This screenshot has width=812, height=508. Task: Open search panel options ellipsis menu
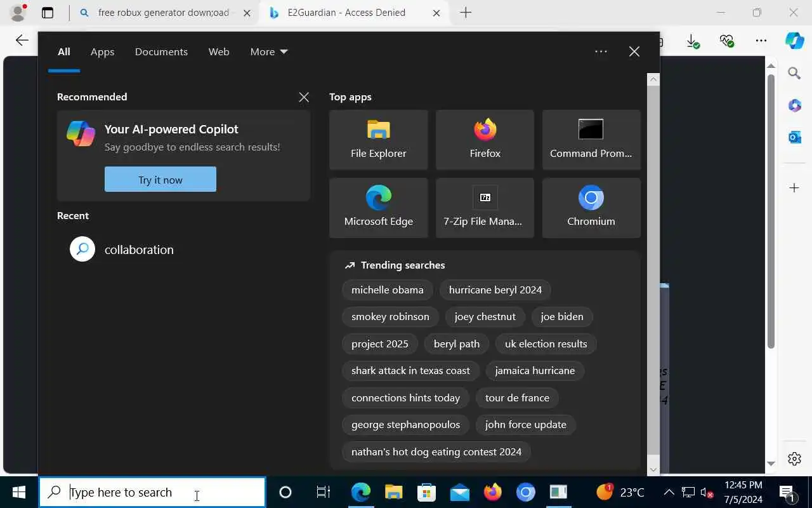(x=601, y=52)
